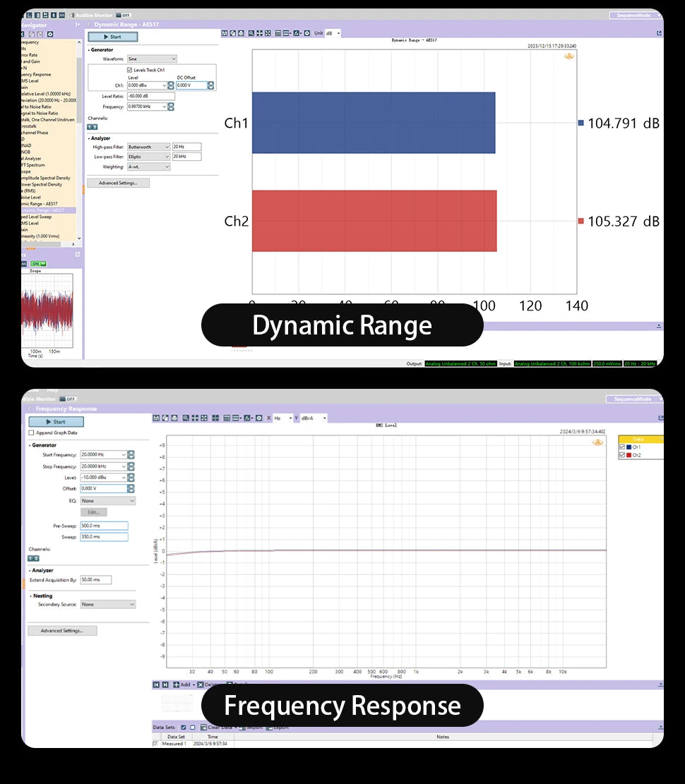This screenshot has height=784, width=685.
Task: Enable Append Graph Data checkbox
Action: [x=32, y=433]
